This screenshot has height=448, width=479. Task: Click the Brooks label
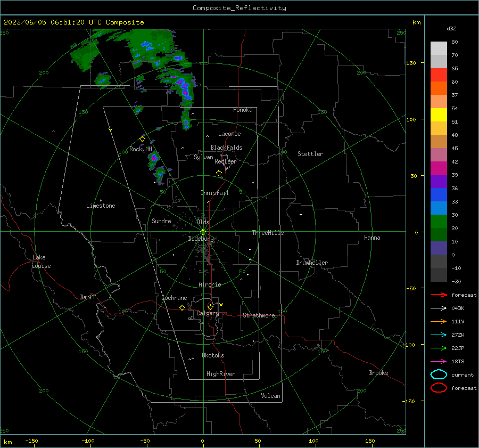pyautogui.click(x=378, y=373)
